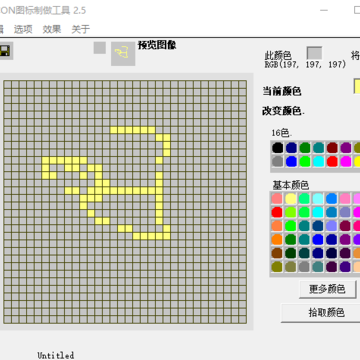The width and height of the screenshot is (360, 360).
Task: Open the 效果 menu
Action: click(x=52, y=29)
